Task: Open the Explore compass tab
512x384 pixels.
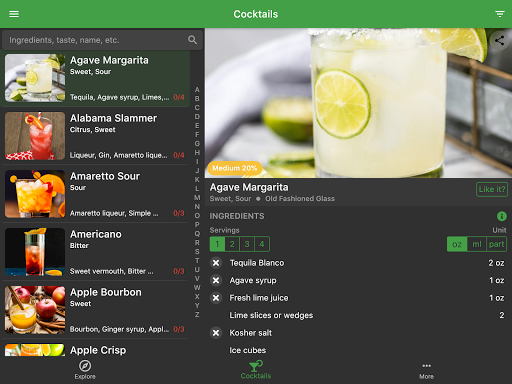Action: point(85,370)
